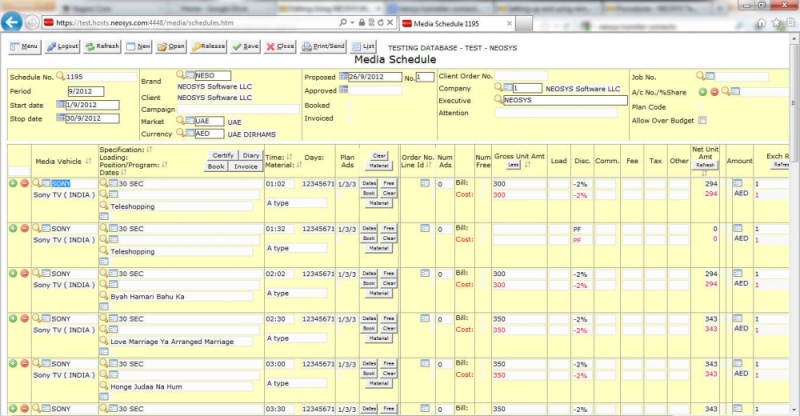
Task: Click the Campaign input field
Action: pos(238,109)
